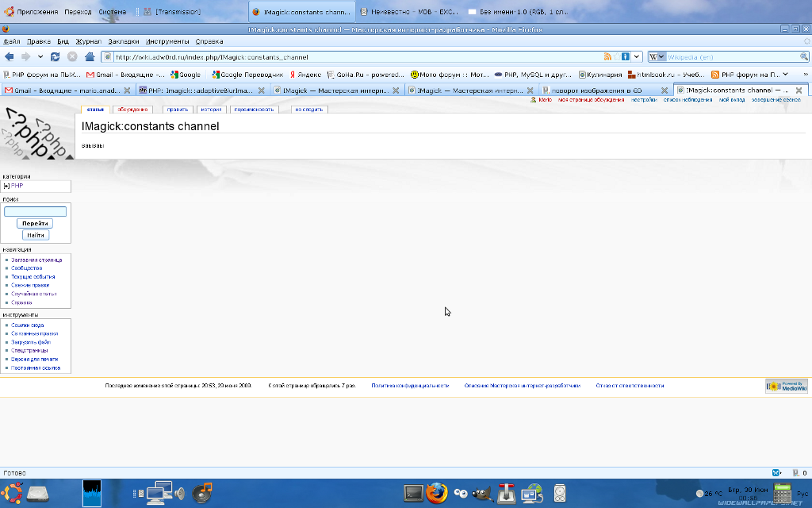This screenshot has height=508, width=812.
Task: Open the Журнал menu in the menu bar
Action: 88,41
